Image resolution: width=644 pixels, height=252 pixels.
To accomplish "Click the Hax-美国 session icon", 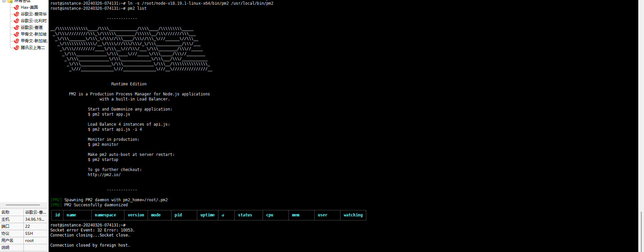I will pyautogui.click(x=16, y=7).
